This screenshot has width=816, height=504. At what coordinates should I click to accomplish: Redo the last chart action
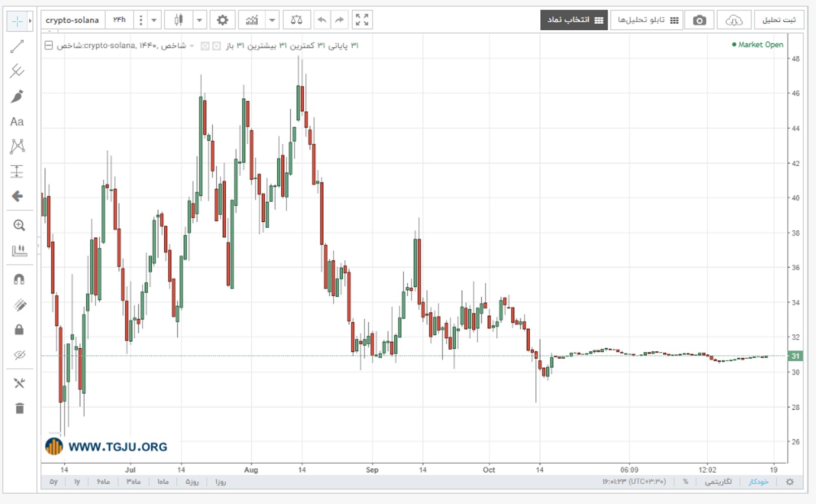340,20
